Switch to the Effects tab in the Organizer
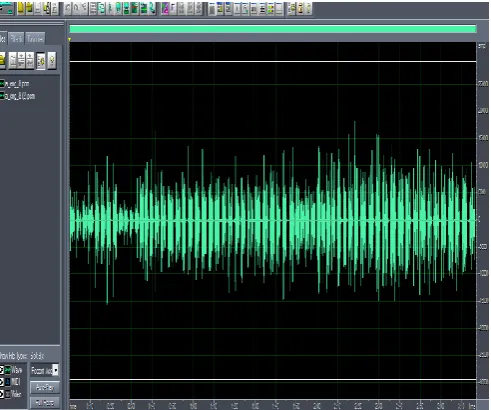This screenshot has width=491, height=410. [16, 39]
